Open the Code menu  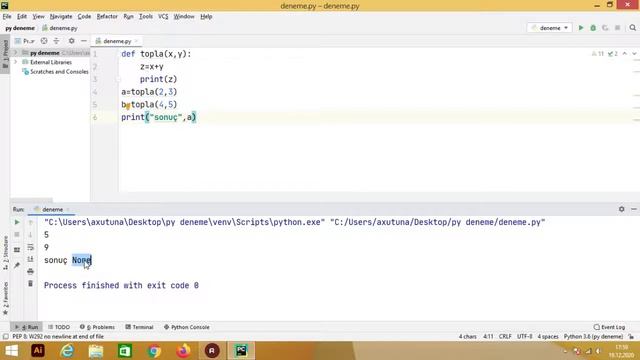84,16
